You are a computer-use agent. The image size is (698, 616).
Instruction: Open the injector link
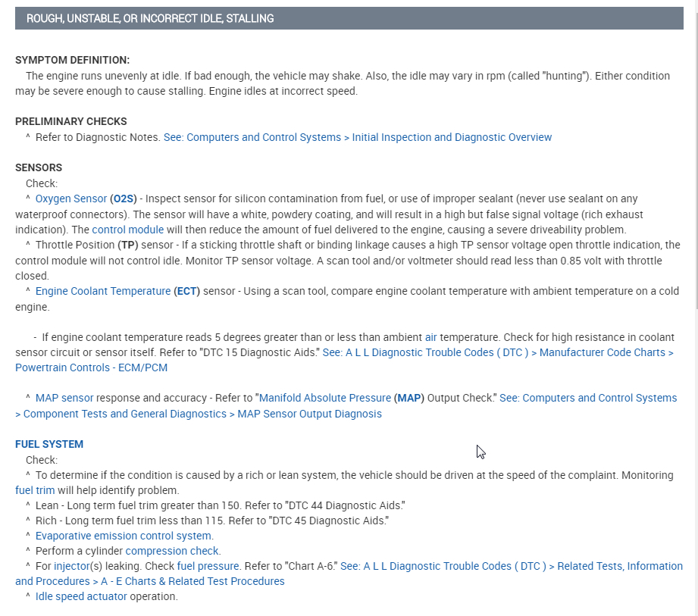coord(71,566)
